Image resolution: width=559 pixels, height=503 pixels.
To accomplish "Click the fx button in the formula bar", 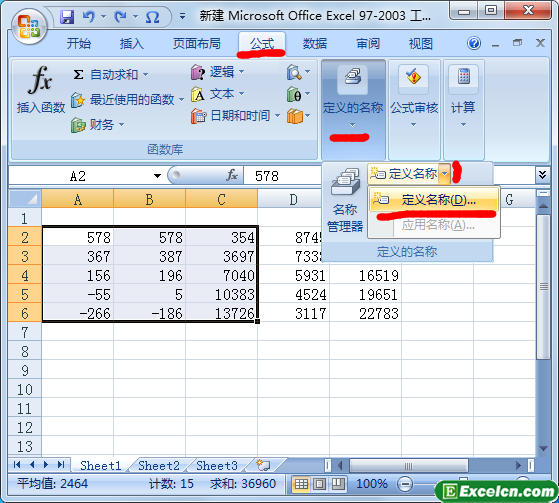I will point(232,175).
